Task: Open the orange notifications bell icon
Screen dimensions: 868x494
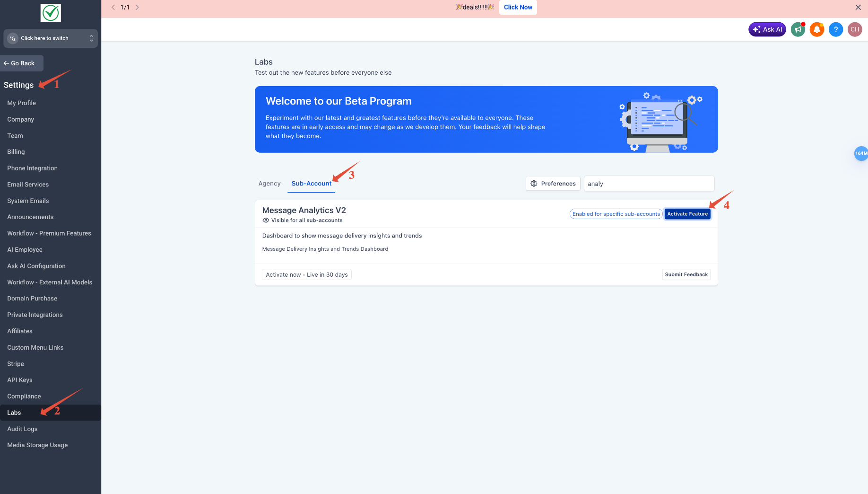Action: (x=817, y=29)
